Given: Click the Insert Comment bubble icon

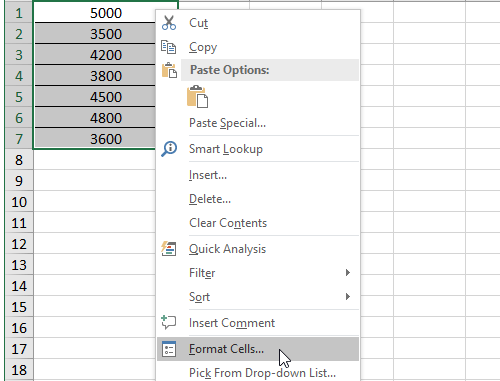Looking at the screenshot, I should pos(169,322).
